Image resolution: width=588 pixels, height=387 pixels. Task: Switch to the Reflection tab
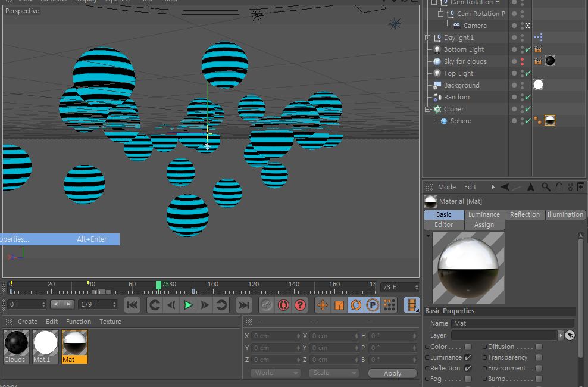(525, 214)
